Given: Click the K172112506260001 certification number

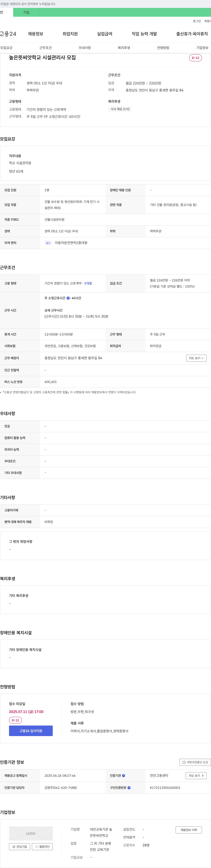Looking at the screenshot, I should coord(165,788).
